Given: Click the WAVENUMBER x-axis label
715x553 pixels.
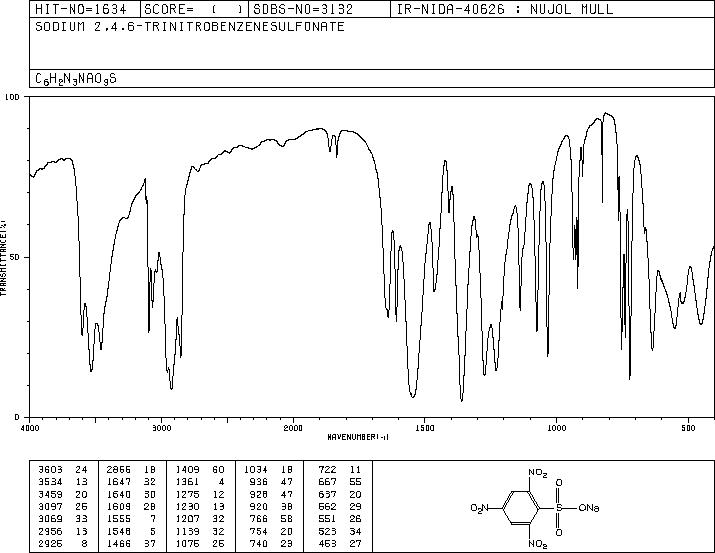Looking at the screenshot, I should pos(358,437).
